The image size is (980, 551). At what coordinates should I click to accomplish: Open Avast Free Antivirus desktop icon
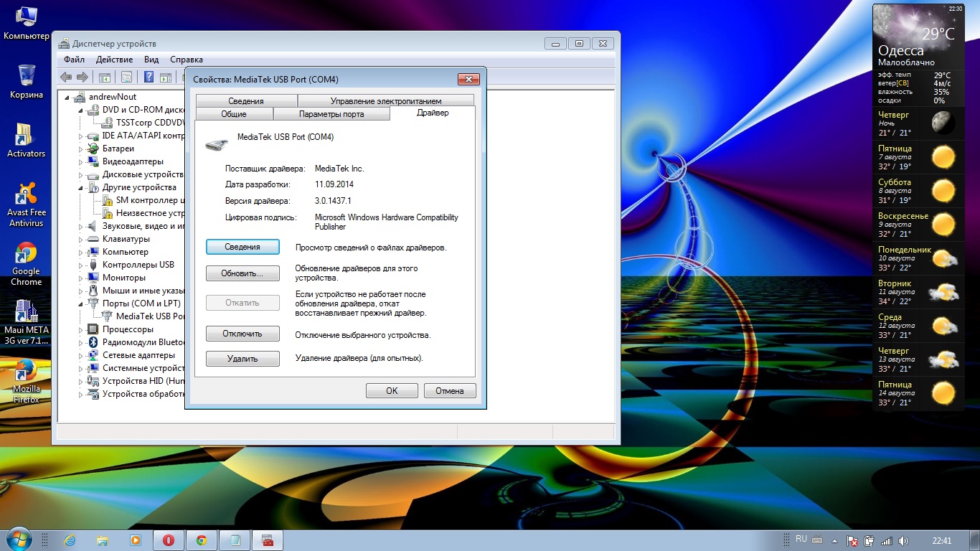click(27, 204)
